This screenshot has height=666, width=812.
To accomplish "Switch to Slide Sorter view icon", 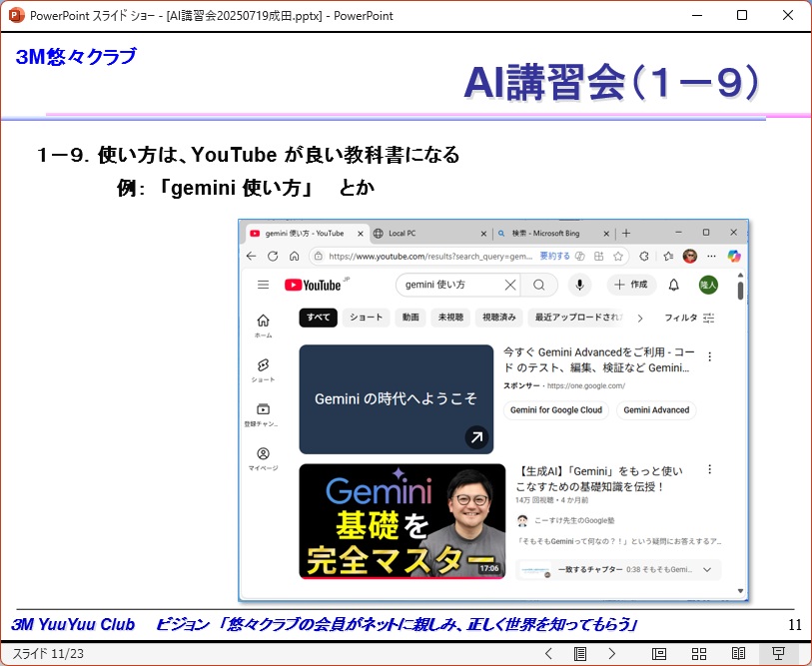I will click(699, 654).
